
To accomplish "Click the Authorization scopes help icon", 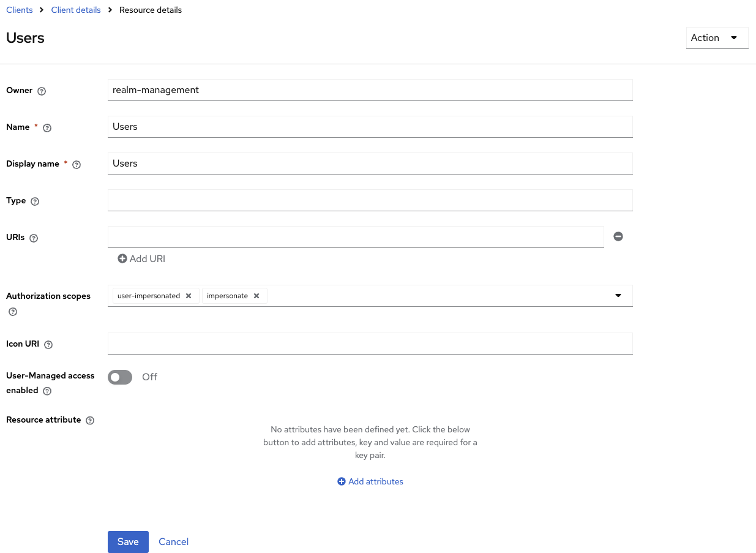I will coord(13,312).
